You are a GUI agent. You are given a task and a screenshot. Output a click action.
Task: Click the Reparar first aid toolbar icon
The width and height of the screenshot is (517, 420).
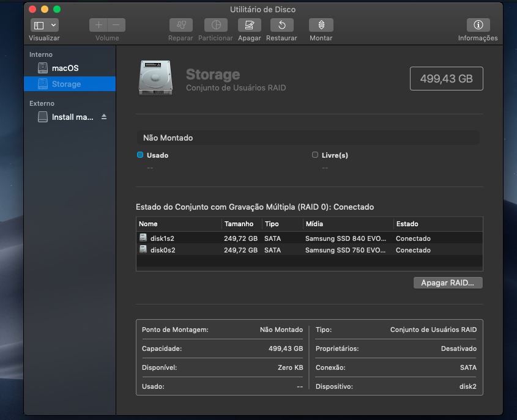point(180,25)
